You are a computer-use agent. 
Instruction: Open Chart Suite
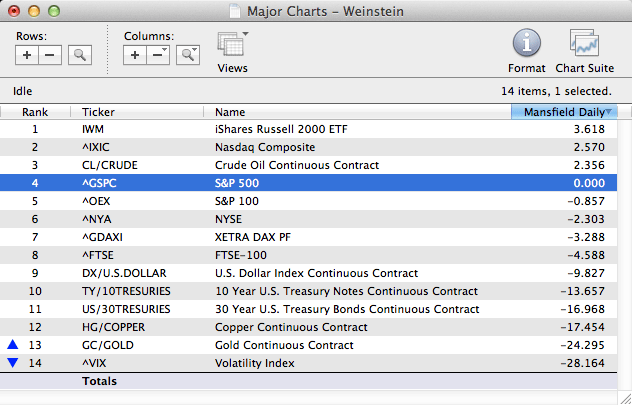point(583,46)
